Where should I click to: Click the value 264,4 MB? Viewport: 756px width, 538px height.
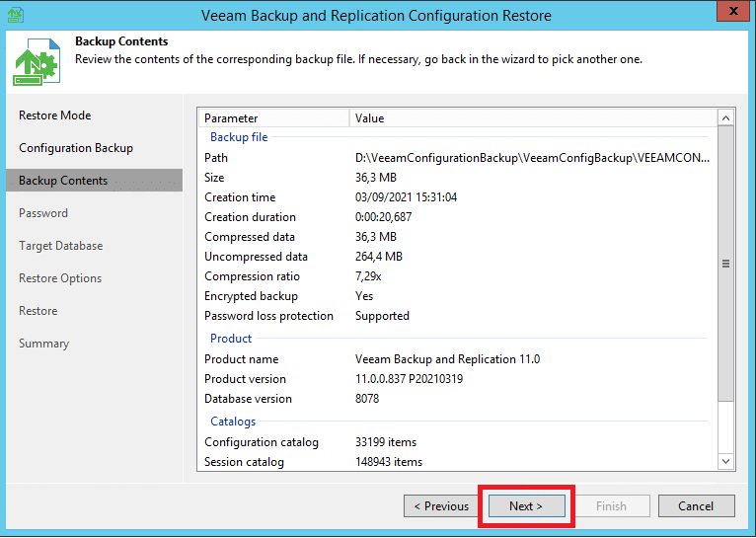point(379,257)
